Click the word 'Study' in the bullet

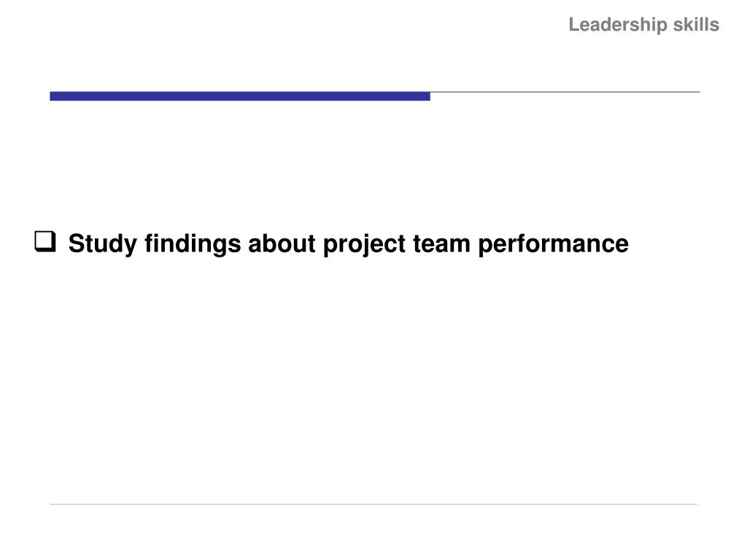point(102,244)
